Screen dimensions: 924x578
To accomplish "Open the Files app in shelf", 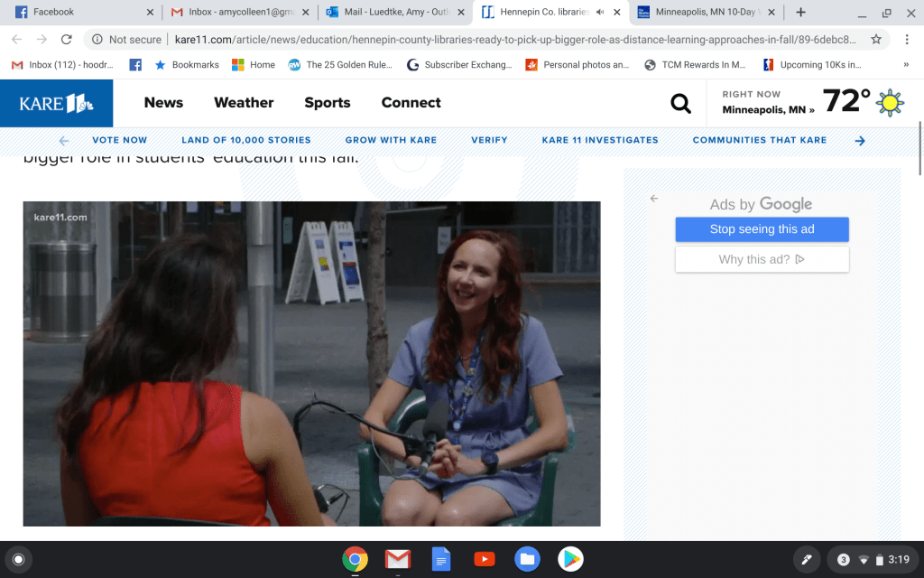I will tap(527, 560).
